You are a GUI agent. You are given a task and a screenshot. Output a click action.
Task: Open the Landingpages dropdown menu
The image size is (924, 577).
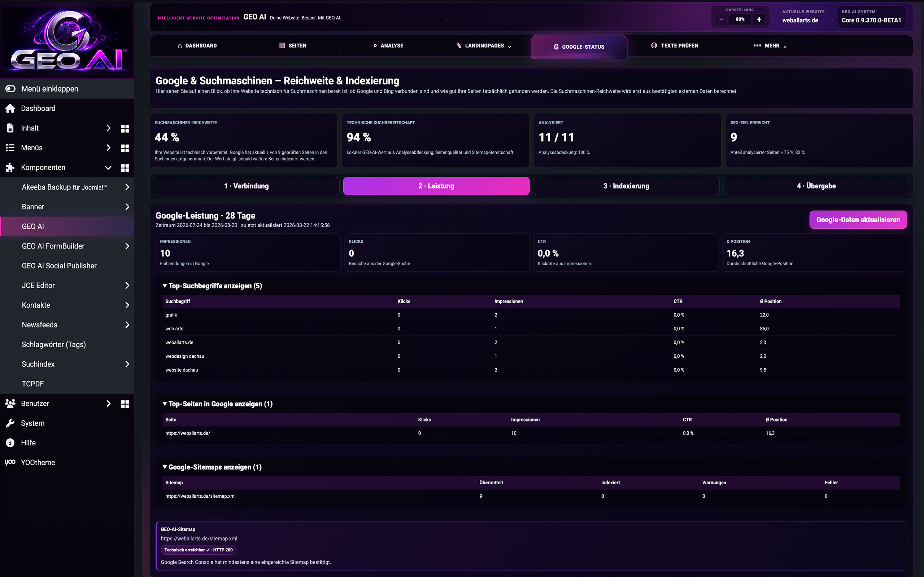[x=483, y=46]
